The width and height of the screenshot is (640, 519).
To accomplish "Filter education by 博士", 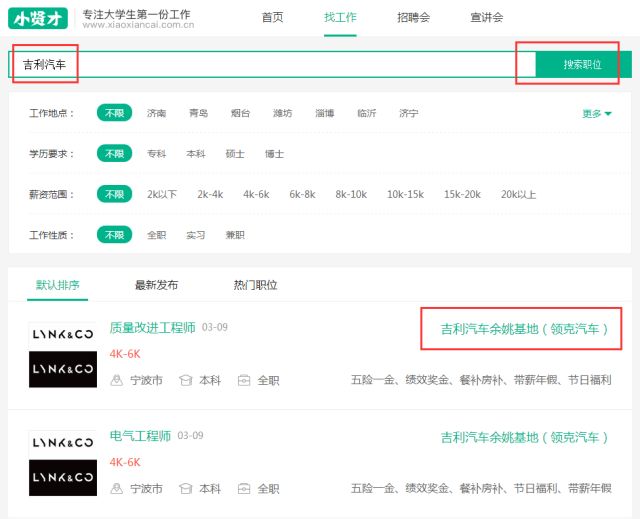I will pyautogui.click(x=274, y=154).
